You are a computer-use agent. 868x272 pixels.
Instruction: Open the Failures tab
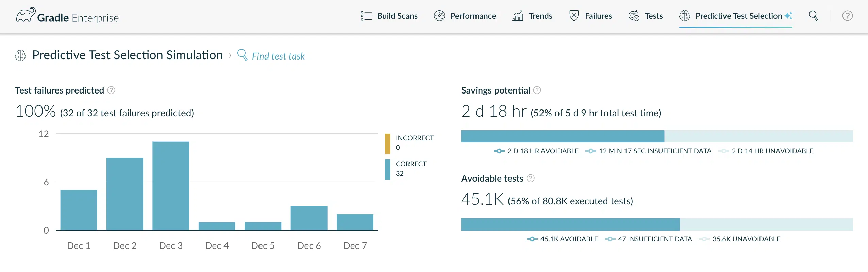click(x=590, y=16)
